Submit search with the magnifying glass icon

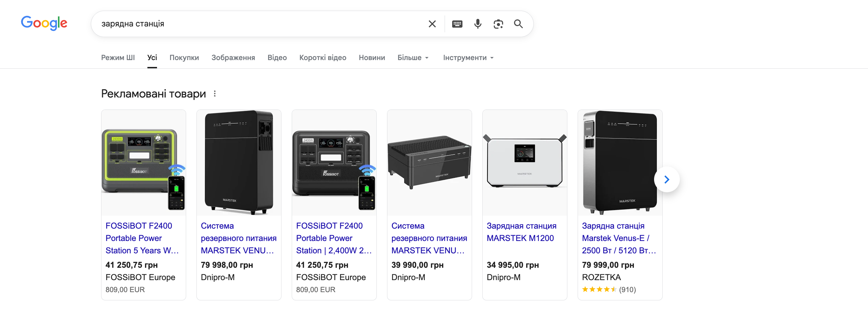pyautogui.click(x=518, y=24)
